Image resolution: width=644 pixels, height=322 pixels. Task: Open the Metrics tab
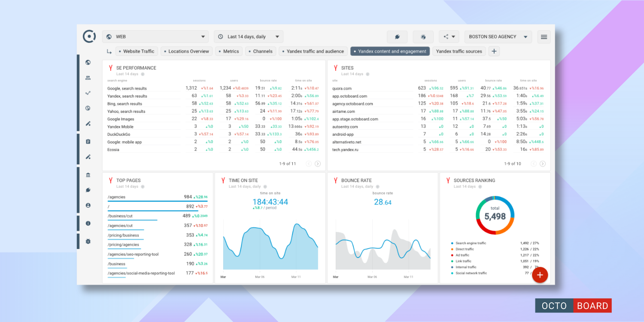[x=229, y=52]
